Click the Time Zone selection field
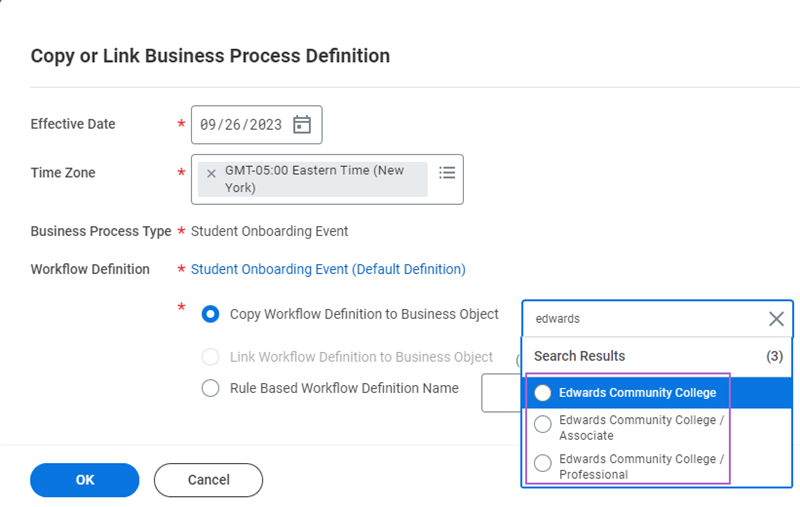Viewport: 800px width, 507px height. (x=327, y=180)
